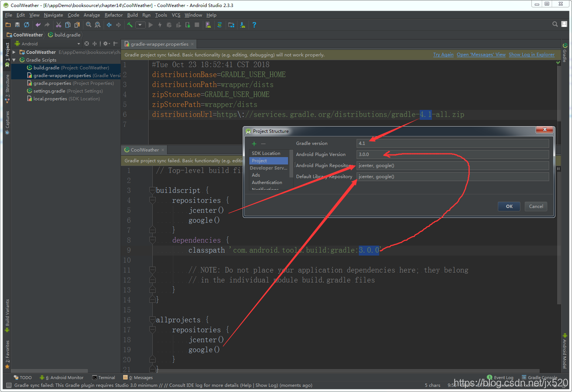Open the VCS menu
Viewport: 572px width, 392px height.
click(x=176, y=15)
